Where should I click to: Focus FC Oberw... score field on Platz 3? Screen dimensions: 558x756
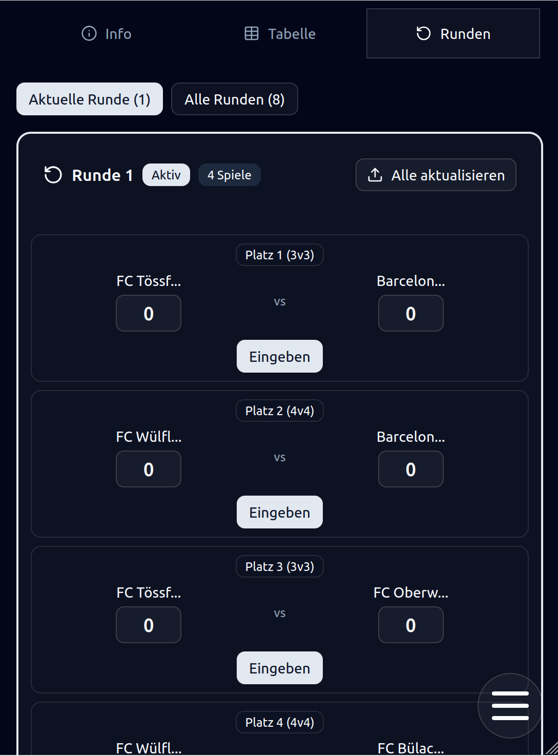[411, 625]
